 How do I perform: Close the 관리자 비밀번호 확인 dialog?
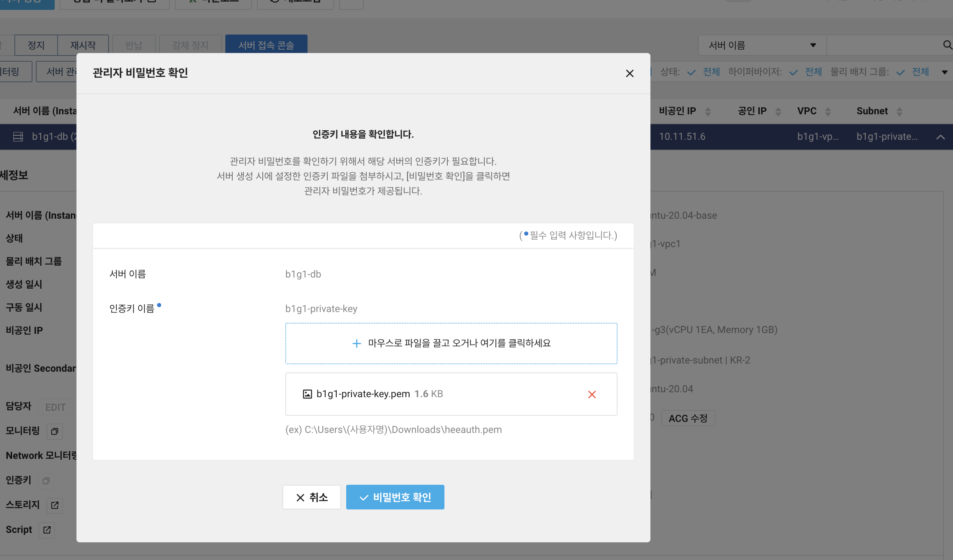629,73
